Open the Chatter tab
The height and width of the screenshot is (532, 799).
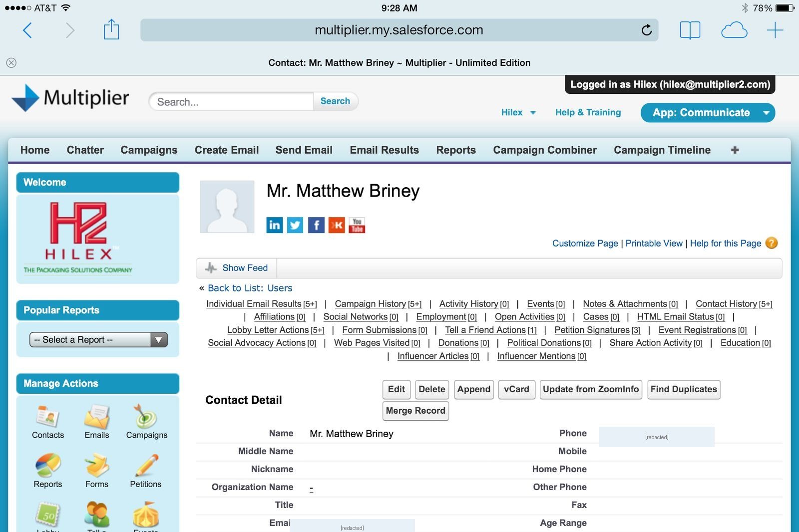[85, 150]
